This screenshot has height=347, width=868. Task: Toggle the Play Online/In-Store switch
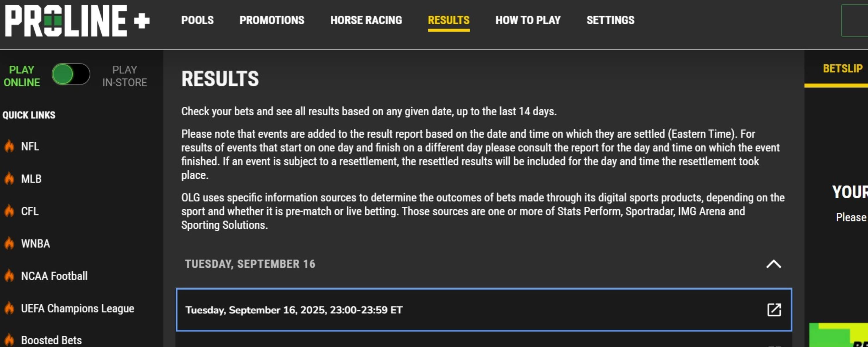[71, 74]
